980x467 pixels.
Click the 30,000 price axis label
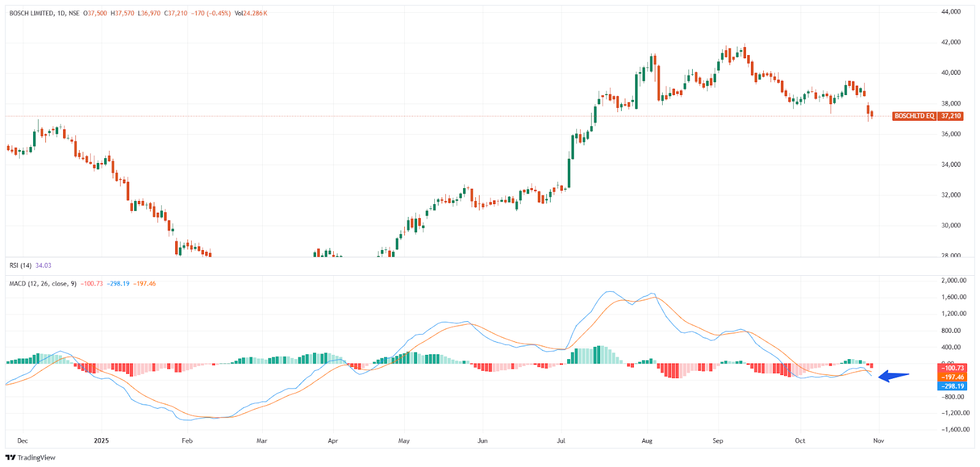point(951,226)
